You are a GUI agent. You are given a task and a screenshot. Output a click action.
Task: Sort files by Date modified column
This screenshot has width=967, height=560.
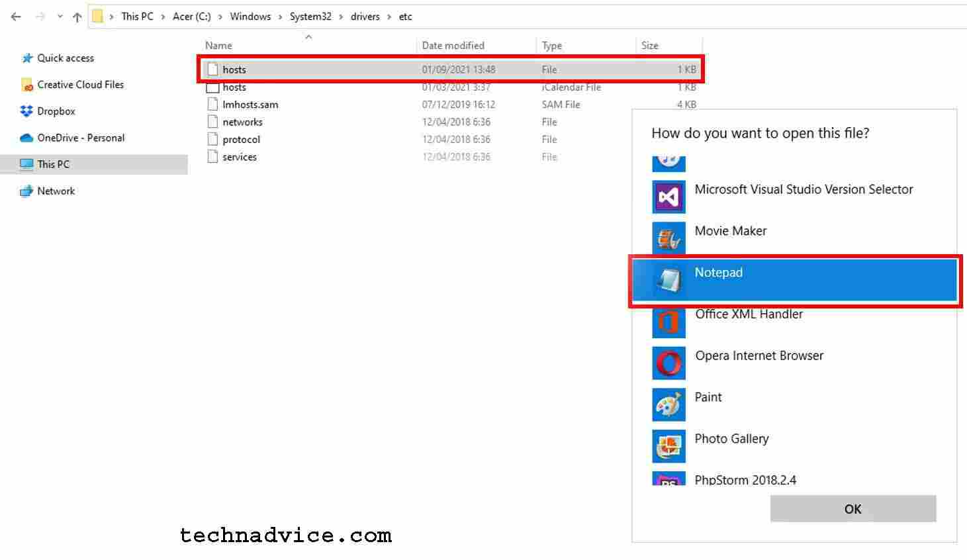click(x=453, y=46)
